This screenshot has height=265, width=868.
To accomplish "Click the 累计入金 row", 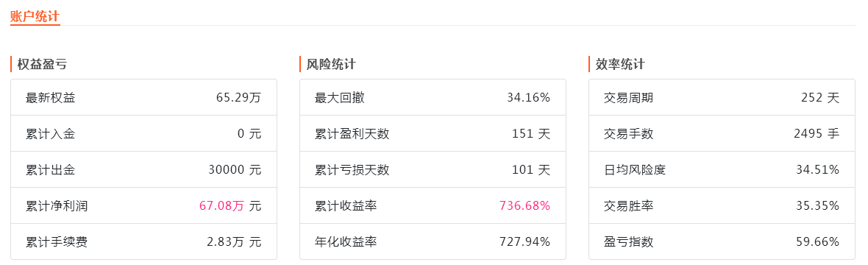I will click(143, 134).
